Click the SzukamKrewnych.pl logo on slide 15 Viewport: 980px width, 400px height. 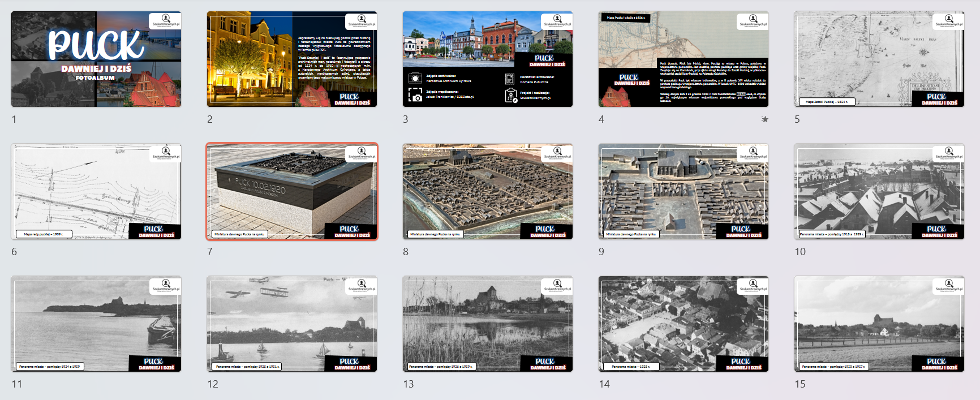point(948,286)
